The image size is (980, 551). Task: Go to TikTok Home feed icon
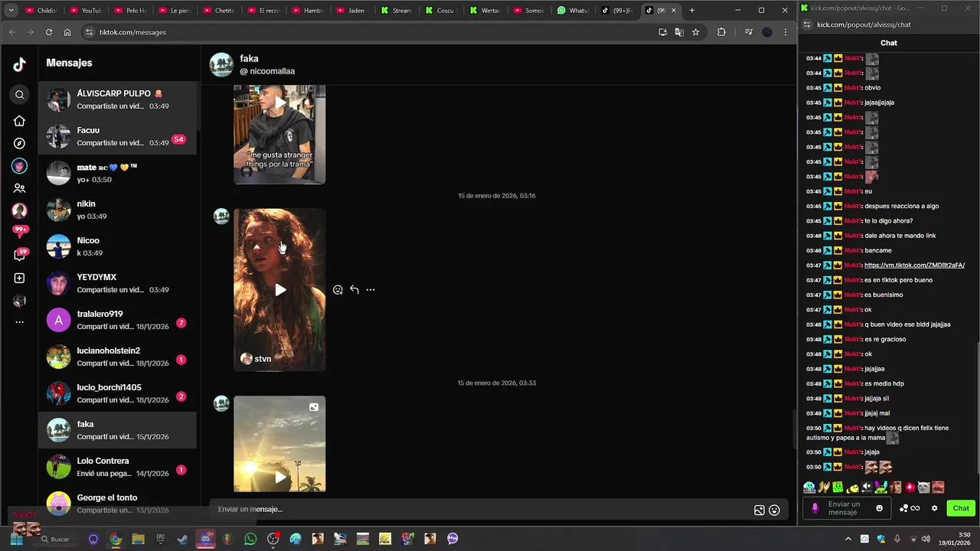19,121
